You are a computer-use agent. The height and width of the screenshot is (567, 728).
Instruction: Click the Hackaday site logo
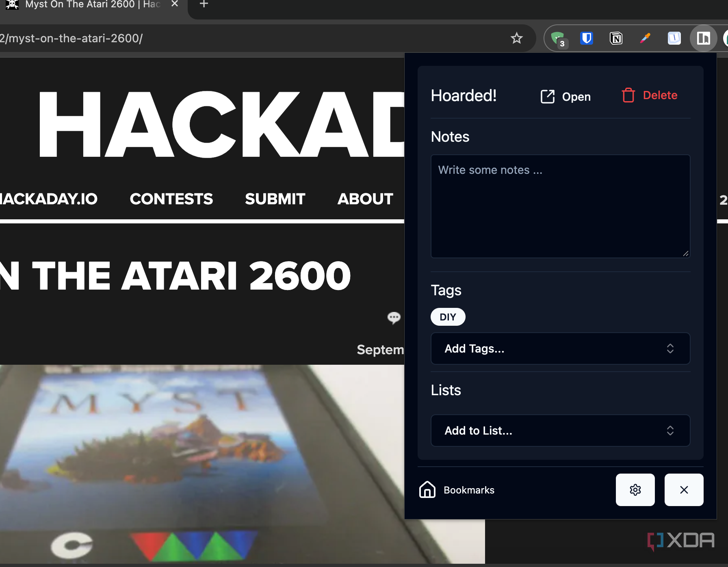point(222,124)
